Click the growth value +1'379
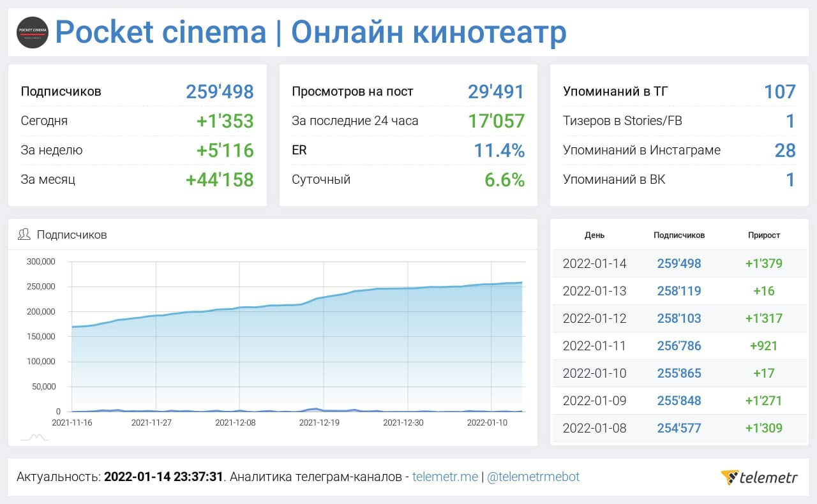The width and height of the screenshot is (817, 504). (x=764, y=263)
